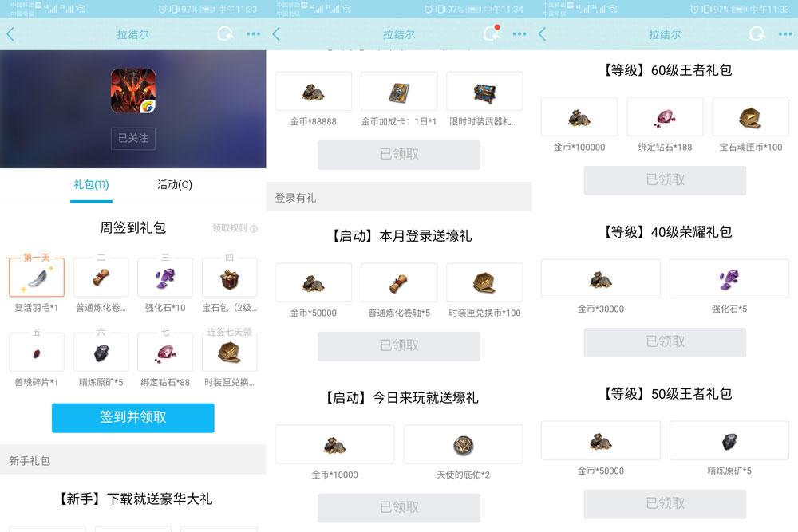Select the 连签七天领 时装匣兑换 reward
Image resolution: width=798 pixels, height=532 pixels.
(230, 352)
